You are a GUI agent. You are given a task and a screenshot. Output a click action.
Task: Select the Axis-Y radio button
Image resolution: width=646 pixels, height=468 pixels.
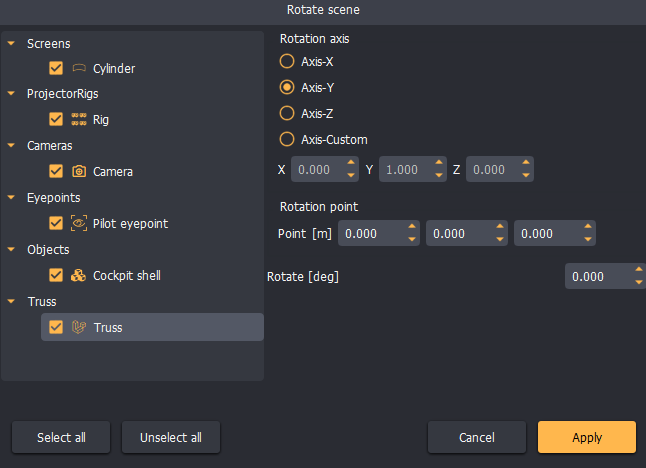287,87
